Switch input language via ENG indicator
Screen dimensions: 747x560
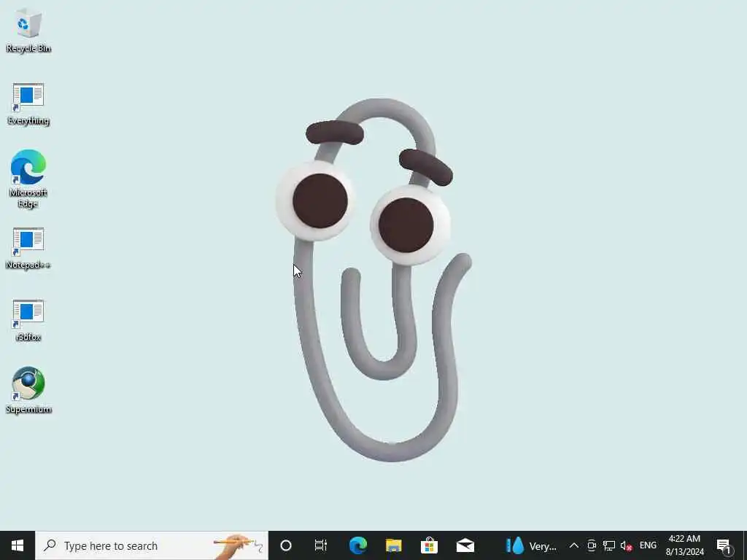click(x=648, y=545)
